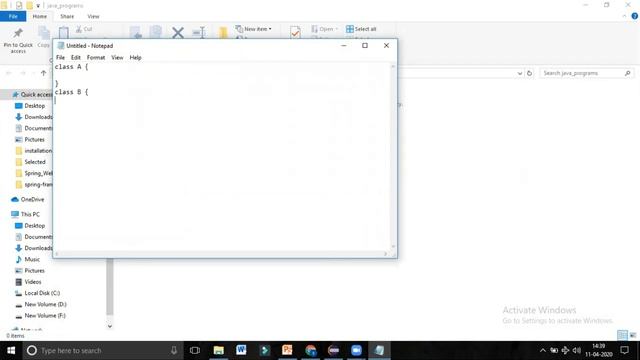The image size is (640, 360).
Task: Click the Up directory arrow
Action: (x=43, y=73)
